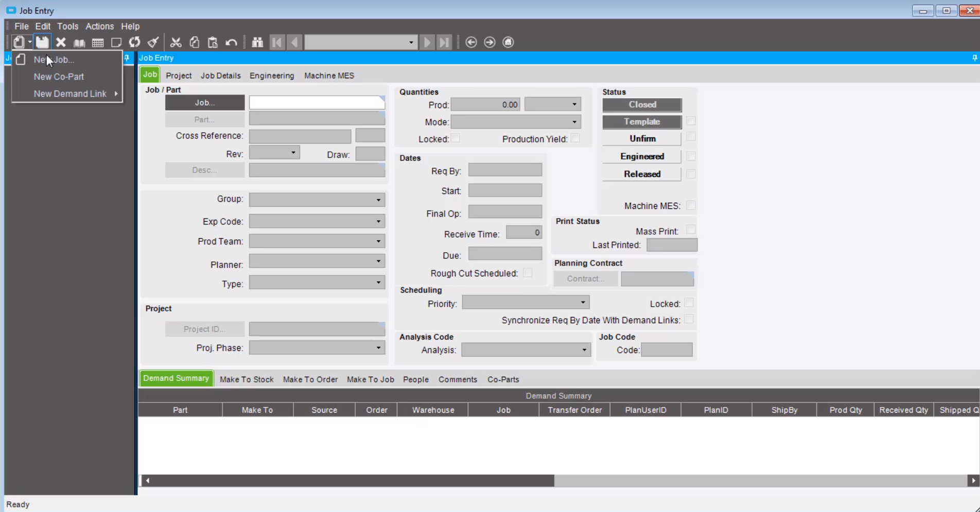
Task: Click the Released status button
Action: (641, 174)
